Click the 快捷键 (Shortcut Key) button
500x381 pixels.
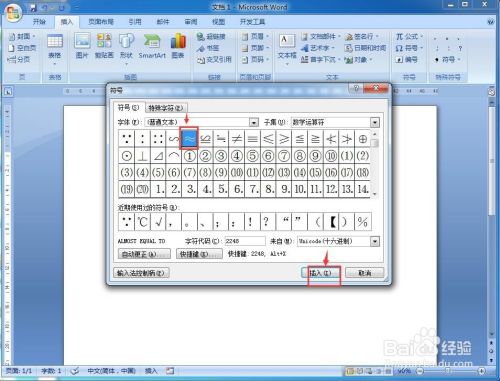point(199,254)
